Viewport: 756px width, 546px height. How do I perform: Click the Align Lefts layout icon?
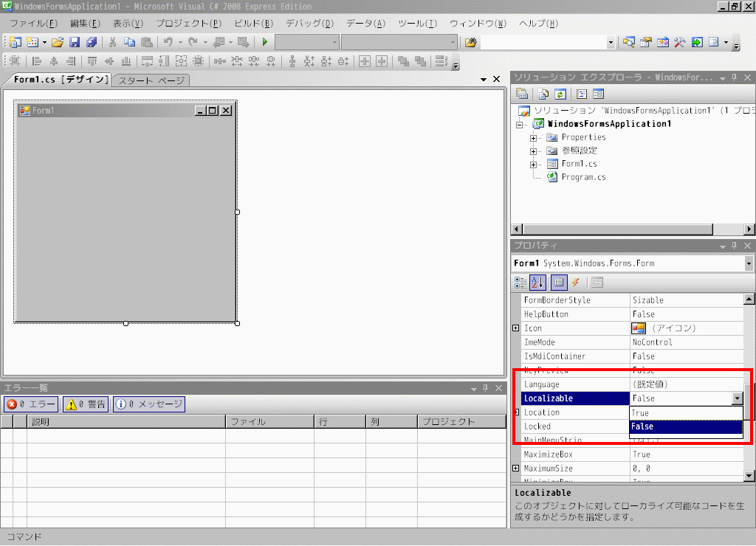coord(37,61)
